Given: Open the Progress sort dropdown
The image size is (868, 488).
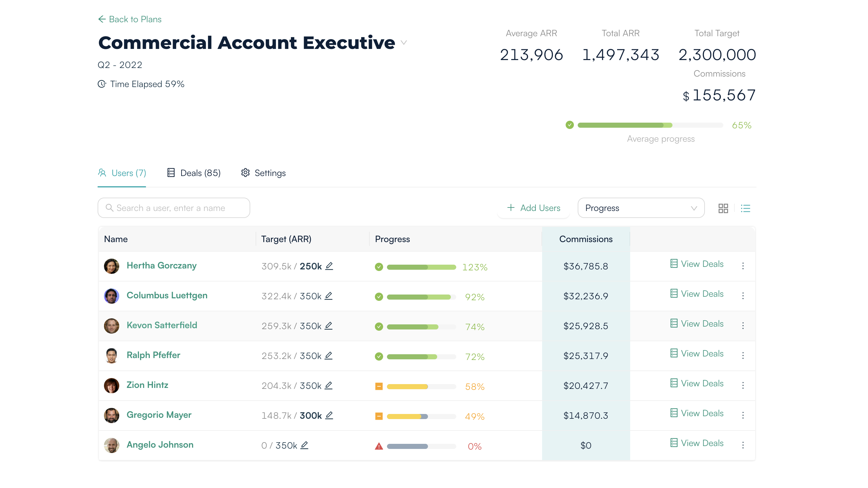Looking at the screenshot, I should coord(641,208).
